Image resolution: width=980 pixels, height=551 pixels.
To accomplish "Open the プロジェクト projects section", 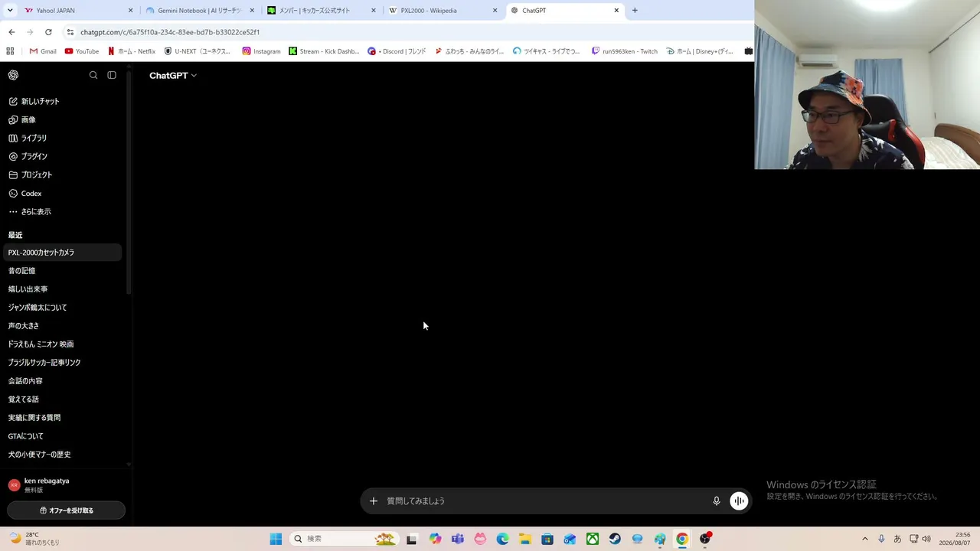I will pyautogui.click(x=63, y=174).
